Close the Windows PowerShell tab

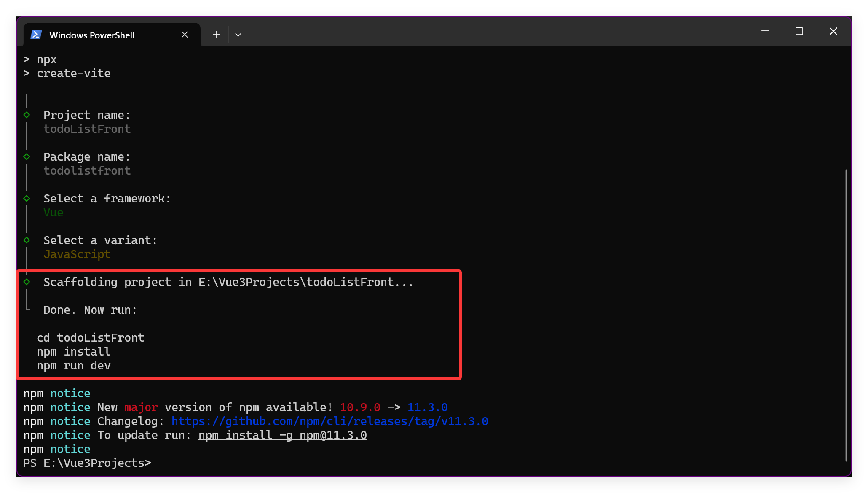coord(185,35)
